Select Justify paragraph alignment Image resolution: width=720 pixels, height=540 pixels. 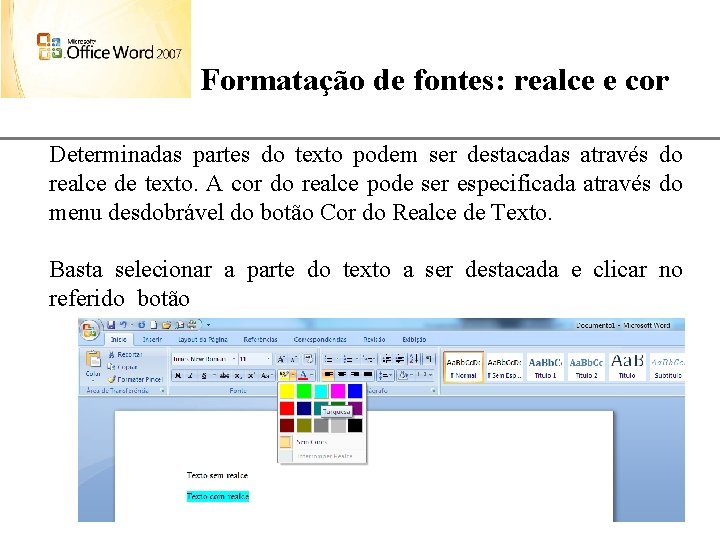tap(367, 376)
